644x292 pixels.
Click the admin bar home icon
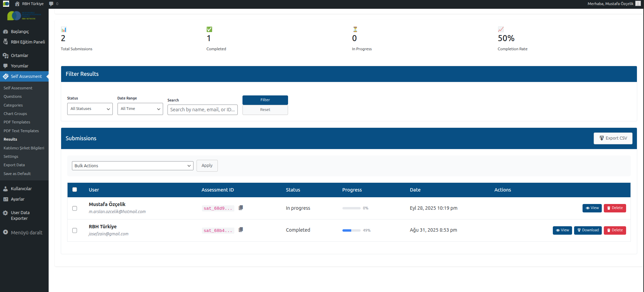17,4
